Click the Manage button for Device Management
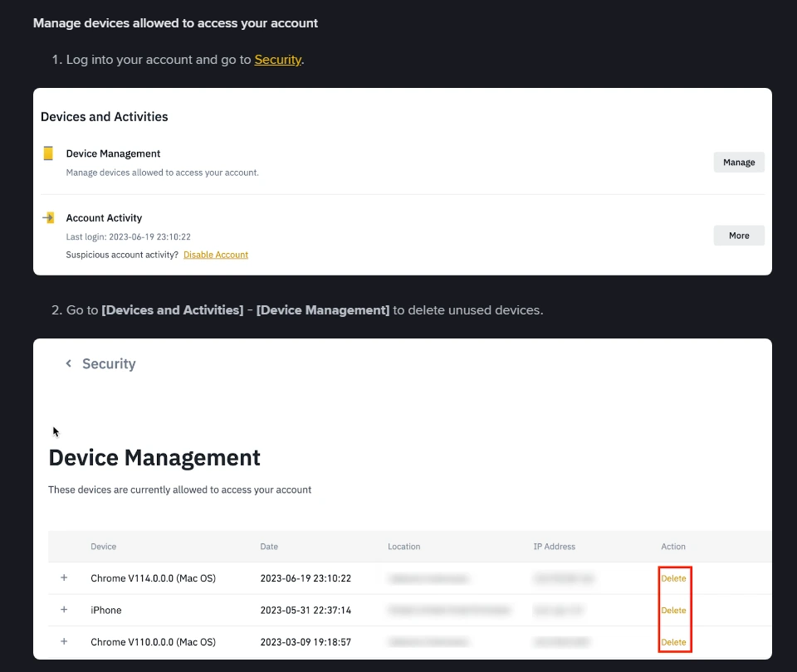 point(739,162)
